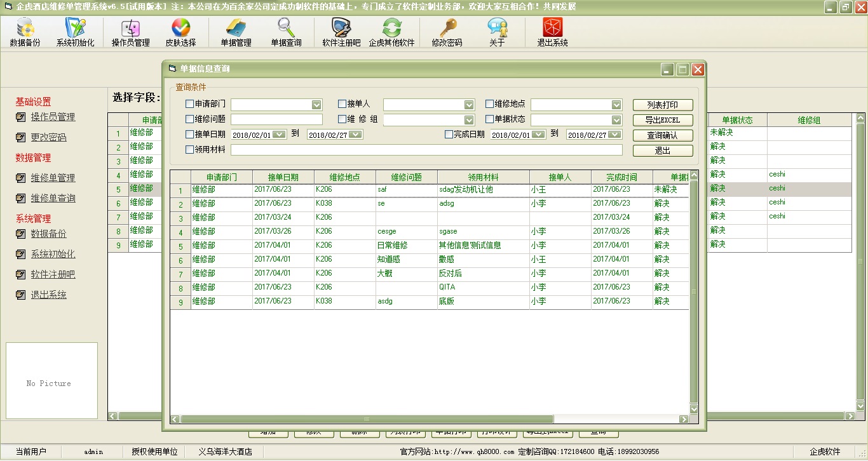Click the 单据信息查询 dialog title icon

[173, 69]
